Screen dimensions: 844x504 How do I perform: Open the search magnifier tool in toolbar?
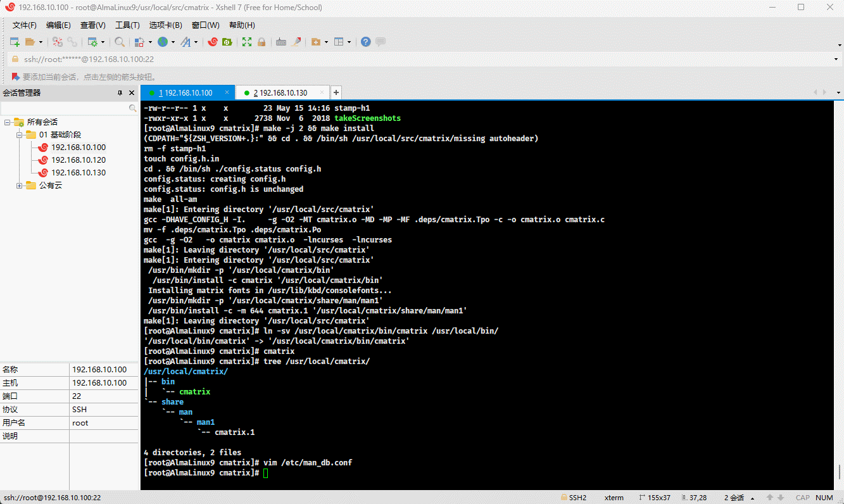tap(120, 42)
